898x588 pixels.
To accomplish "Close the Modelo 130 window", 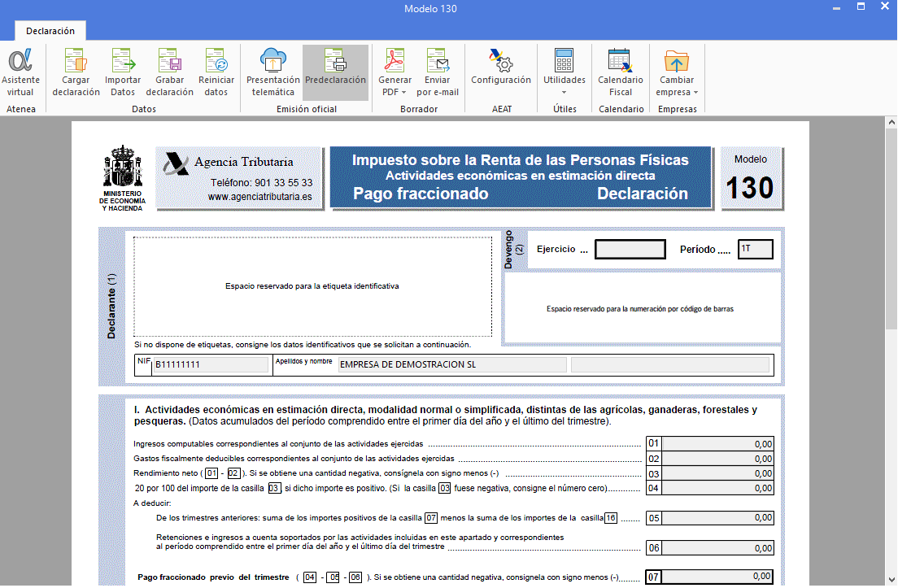I will point(885,7).
